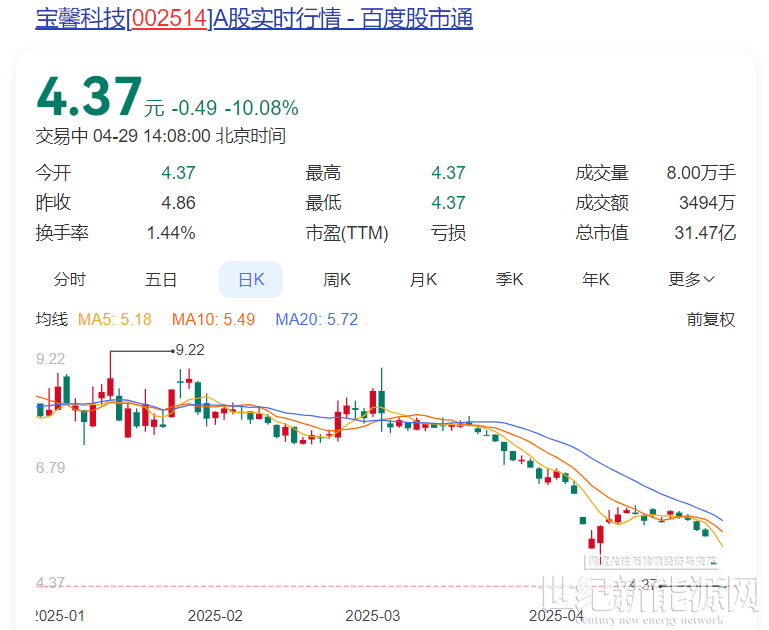Image resolution: width=769 pixels, height=630 pixels.
Task: Switch to the 年K chart tab
Action: coord(595,279)
